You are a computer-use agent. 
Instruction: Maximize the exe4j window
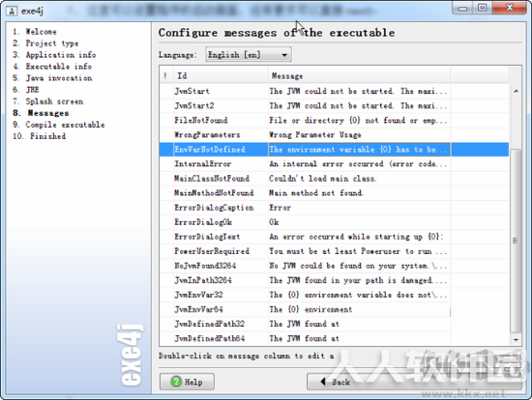click(483, 8)
